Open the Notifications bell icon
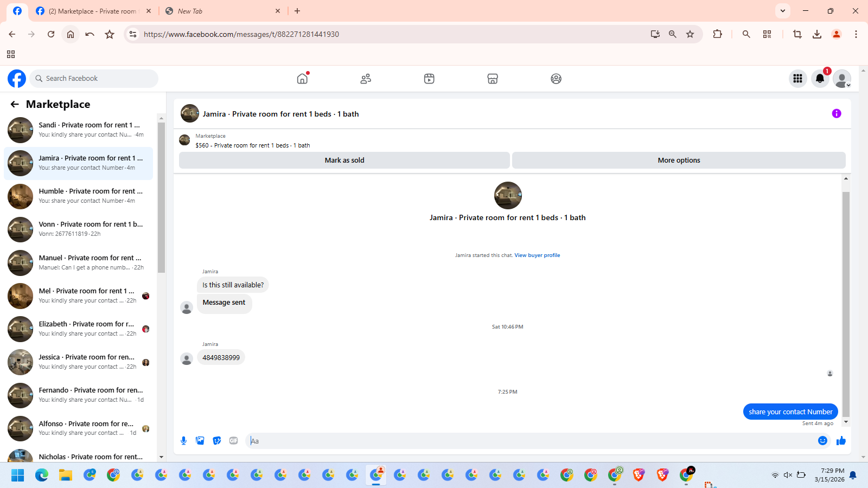The image size is (868, 488). (820, 79)
